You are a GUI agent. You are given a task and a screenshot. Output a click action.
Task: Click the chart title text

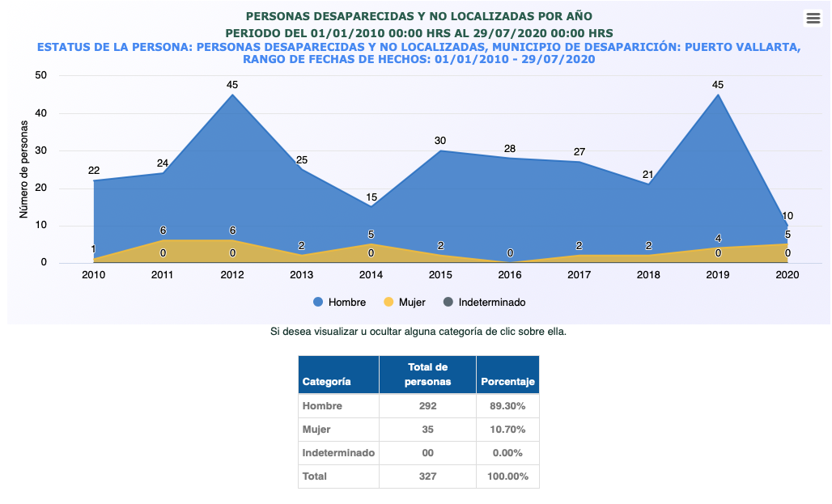(418, 16)
